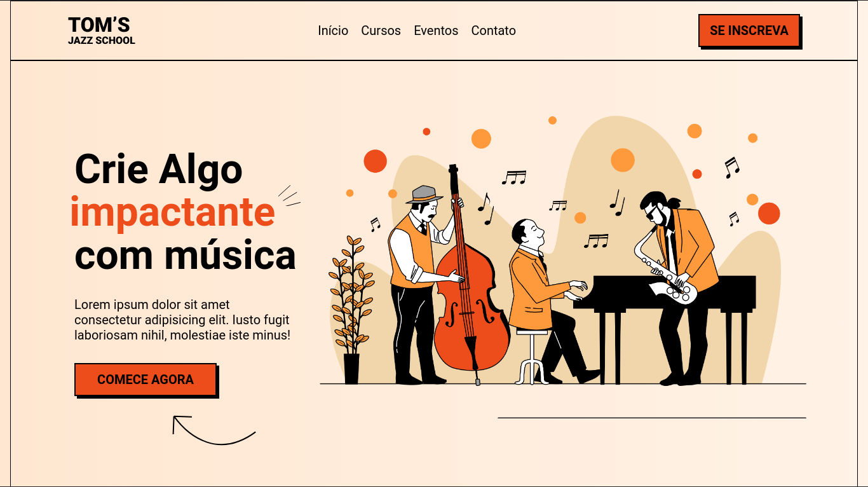Go to the Cursos page
Viewport: 868px width, 487px height.
coord(381,31)
